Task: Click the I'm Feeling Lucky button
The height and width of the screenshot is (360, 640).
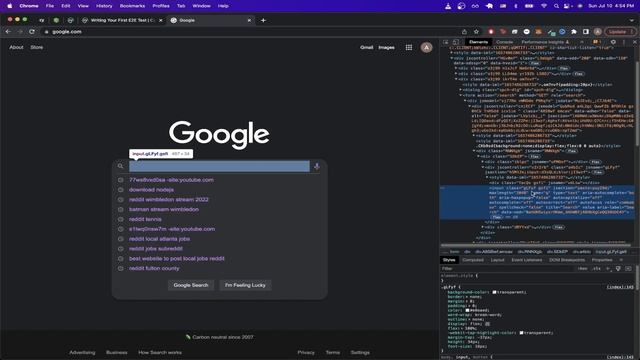Action: 245,285
